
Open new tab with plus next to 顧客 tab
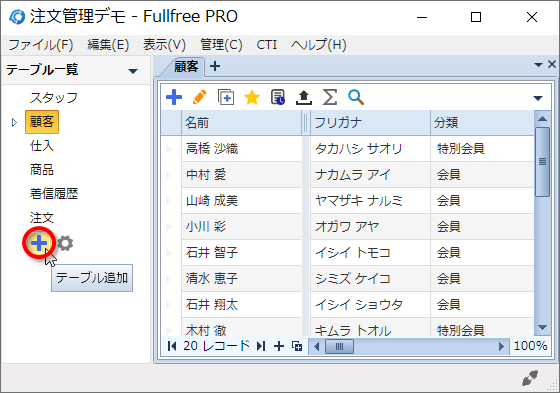[215, 66]
